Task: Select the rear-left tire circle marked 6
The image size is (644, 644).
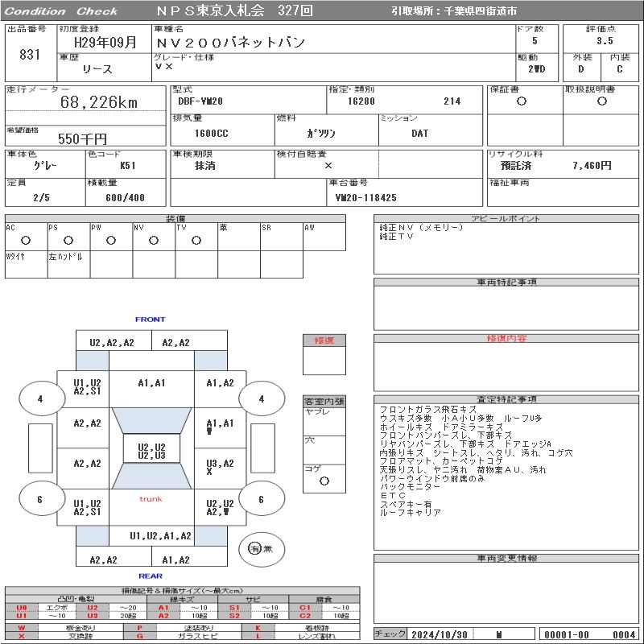Action: 40,499
